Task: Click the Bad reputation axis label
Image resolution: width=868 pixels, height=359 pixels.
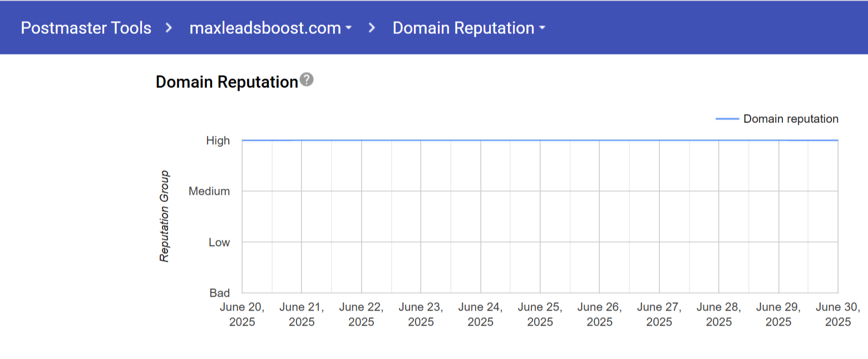Action: tap(219, 293)
